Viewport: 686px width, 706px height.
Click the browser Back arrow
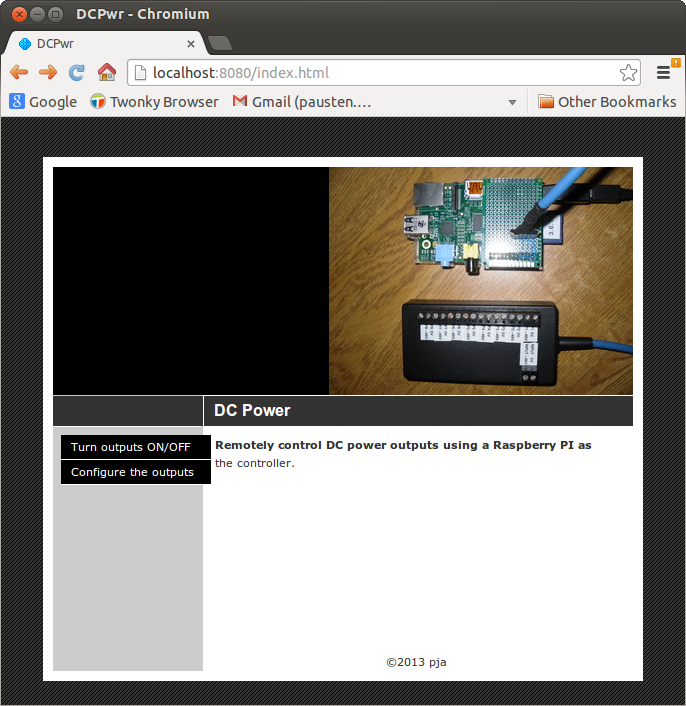click(x=19, y=72)
